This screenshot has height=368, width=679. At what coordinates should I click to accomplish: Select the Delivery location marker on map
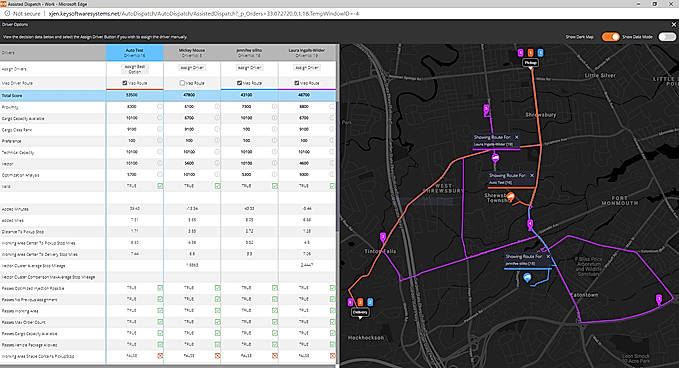pos(360,313)
